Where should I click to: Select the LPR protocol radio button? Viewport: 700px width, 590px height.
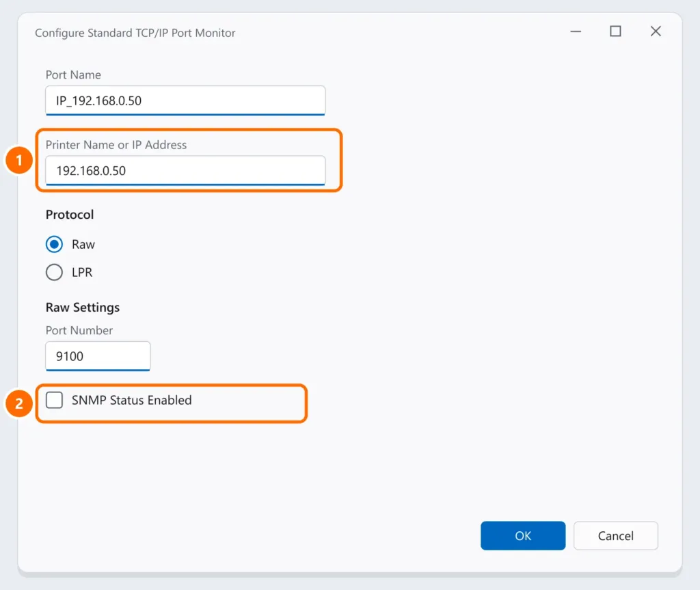54,272
